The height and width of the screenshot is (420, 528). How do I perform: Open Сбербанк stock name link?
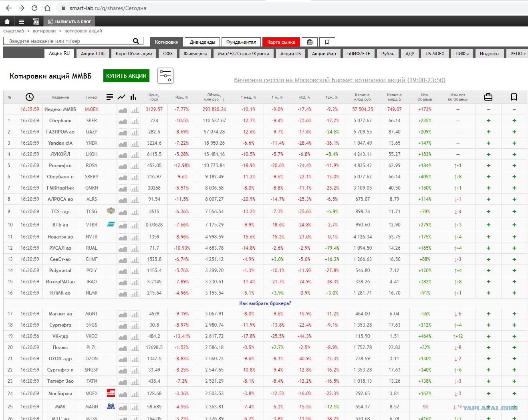(60, 121)
